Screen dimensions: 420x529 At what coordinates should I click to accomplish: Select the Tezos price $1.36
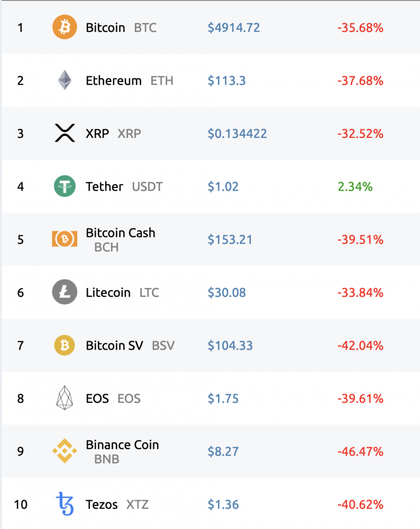point(223,504)
